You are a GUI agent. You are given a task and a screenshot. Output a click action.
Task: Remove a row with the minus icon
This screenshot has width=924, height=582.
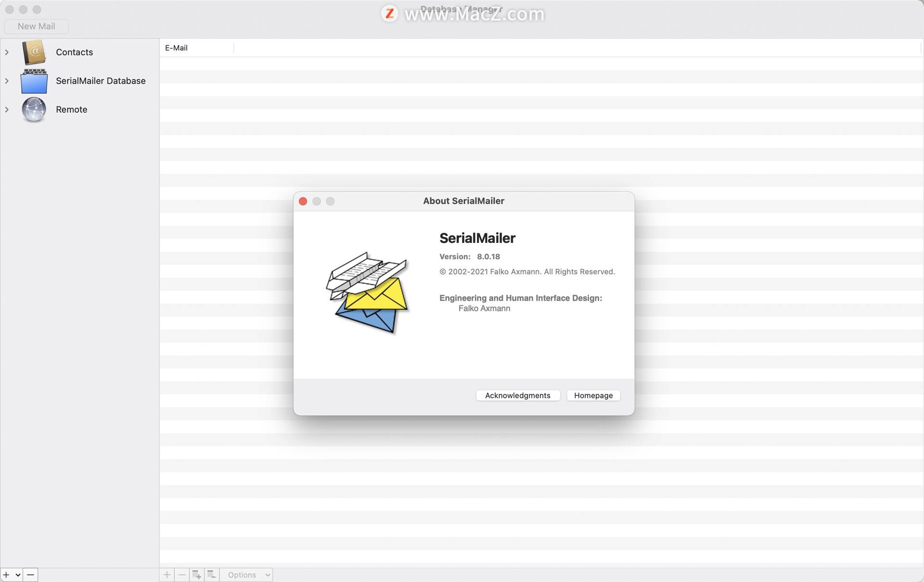click(x=182, y=575)
